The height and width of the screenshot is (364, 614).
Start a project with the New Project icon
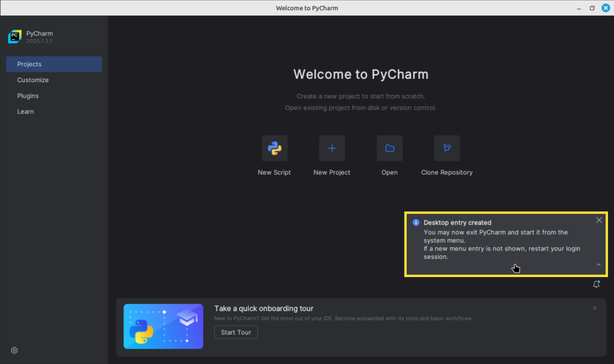(x=331, y=148)
